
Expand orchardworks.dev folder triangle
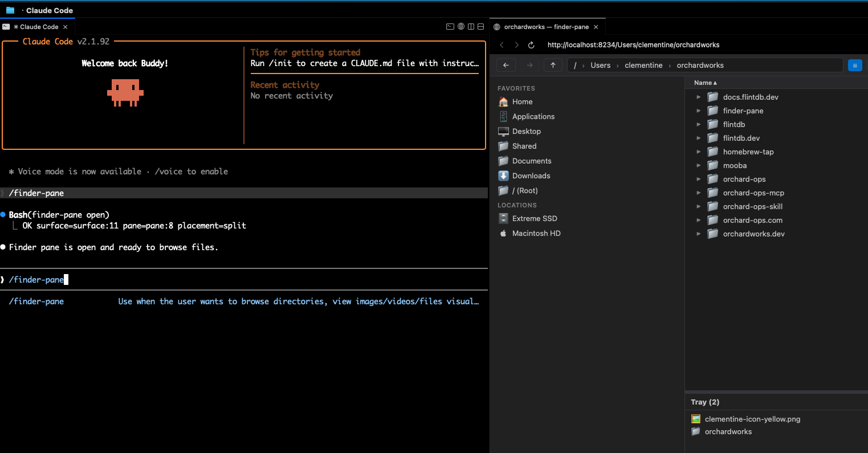click(699, 234)
